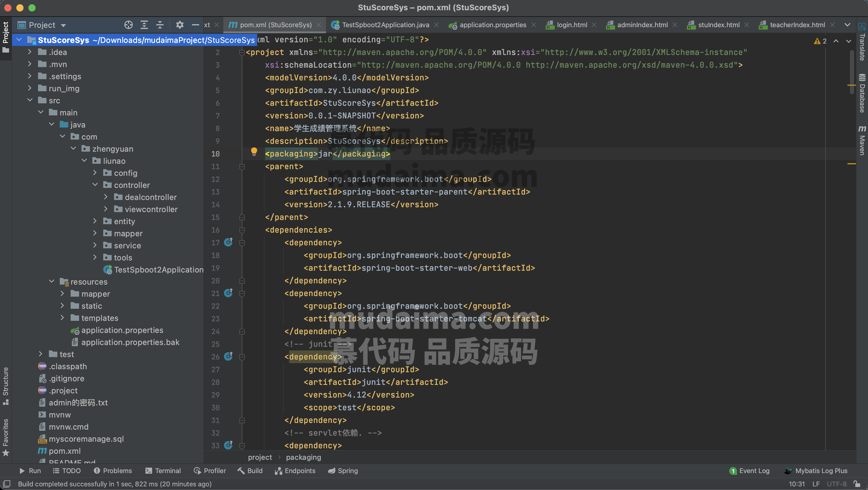Open Project panel settings gear
Screen dimensions: 868x490
[x=180, y=25]
